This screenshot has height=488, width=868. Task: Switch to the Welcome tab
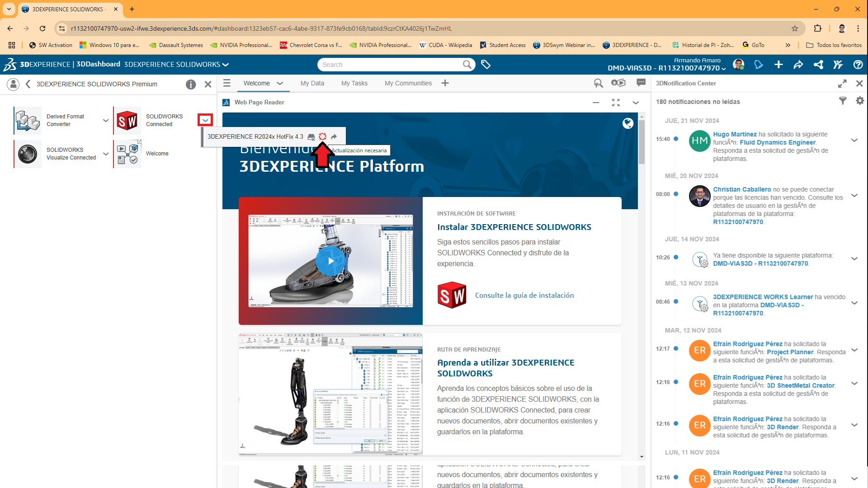tap(257, 83)
